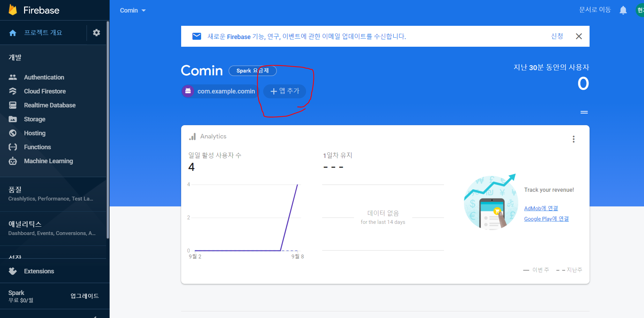This screenshot has width=644, height=318.
Task: Click the user account avatar
Action: pyautogui.click(x=640, y=10)
